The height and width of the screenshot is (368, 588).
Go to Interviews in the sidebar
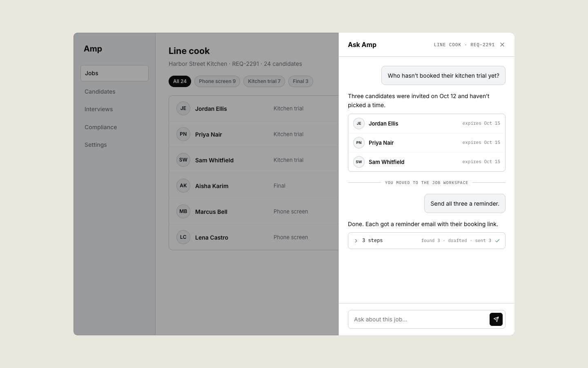click(x=99, y=109)
